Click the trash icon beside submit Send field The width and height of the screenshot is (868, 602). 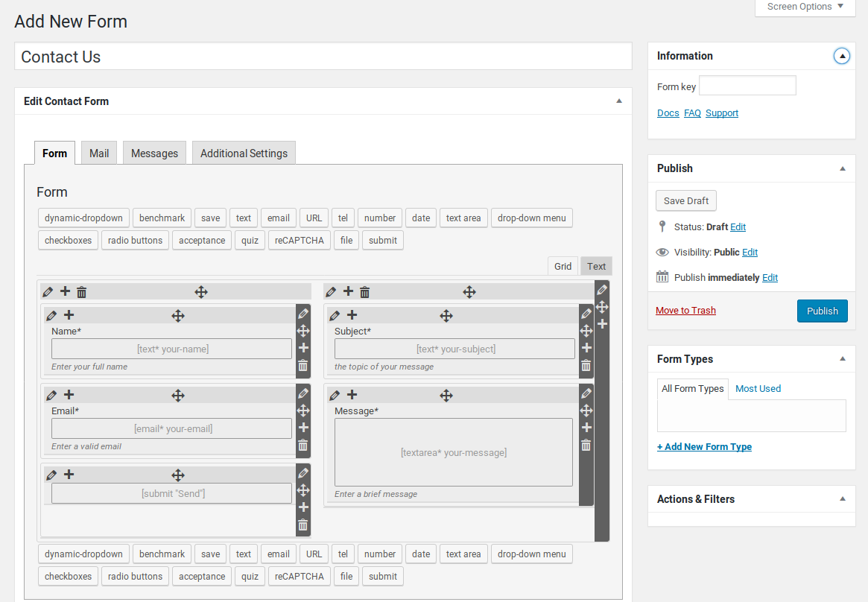[302, 525]
